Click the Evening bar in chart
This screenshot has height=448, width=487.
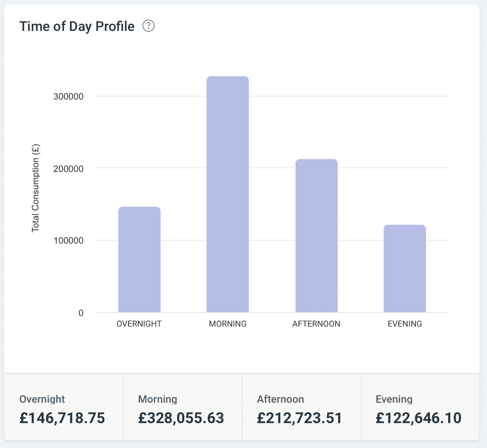(405, 268)
